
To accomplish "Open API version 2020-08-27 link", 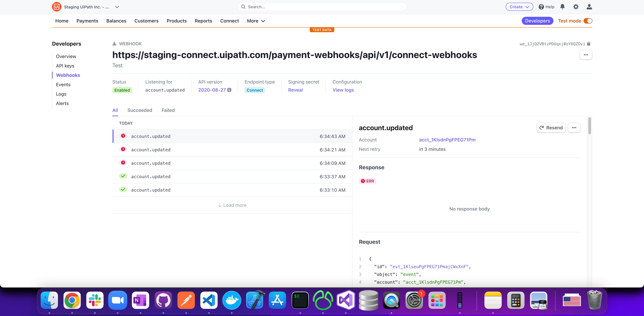I will [212, 90].
